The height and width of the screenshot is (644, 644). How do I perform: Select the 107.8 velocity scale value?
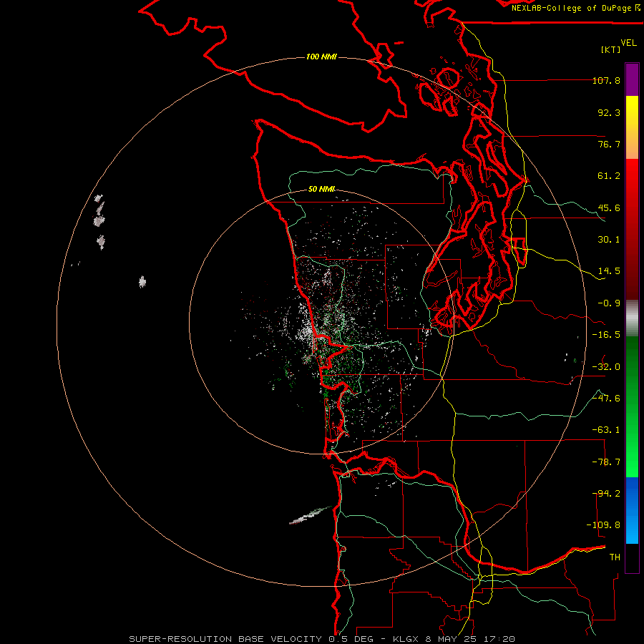click(x=606, y=80)
